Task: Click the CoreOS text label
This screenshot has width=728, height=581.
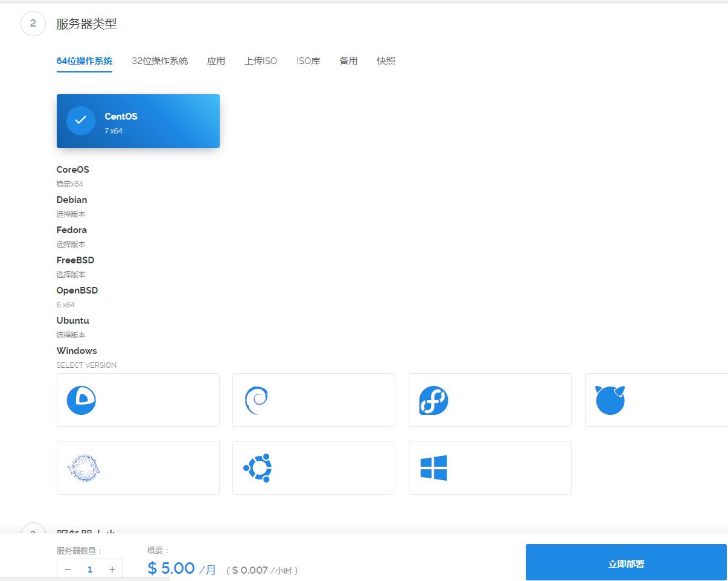Action: click(x=73, y=170)
